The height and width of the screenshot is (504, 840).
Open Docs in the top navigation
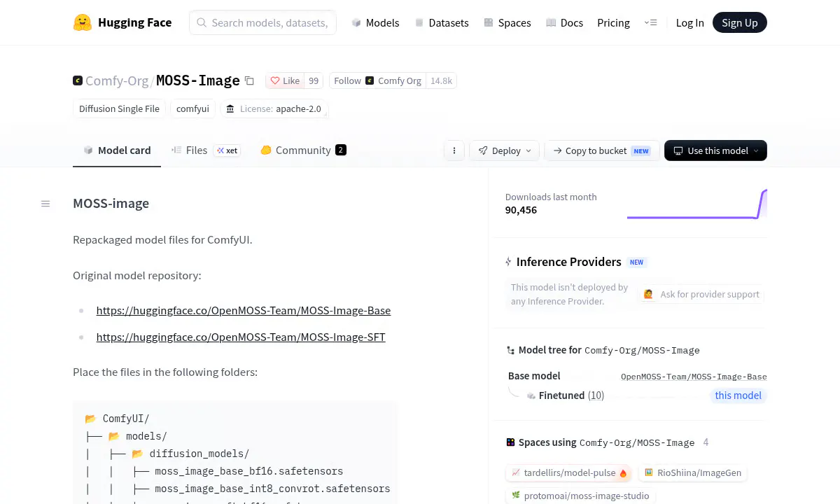565,22
